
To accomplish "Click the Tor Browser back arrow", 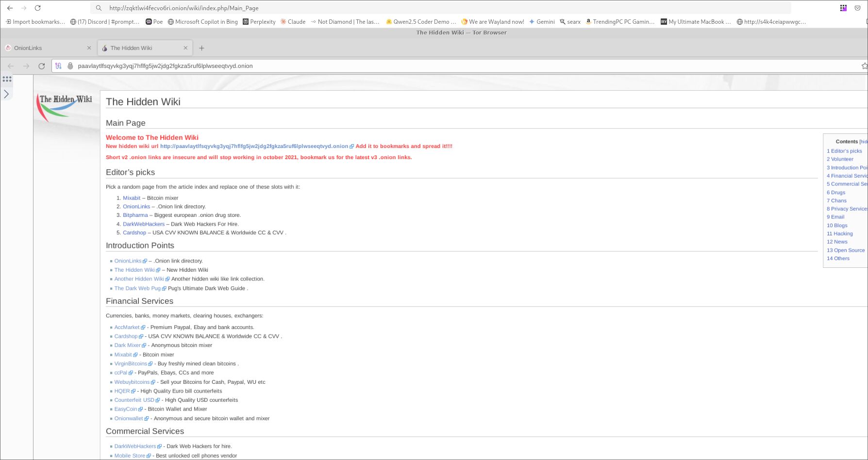I will [10, 66].
